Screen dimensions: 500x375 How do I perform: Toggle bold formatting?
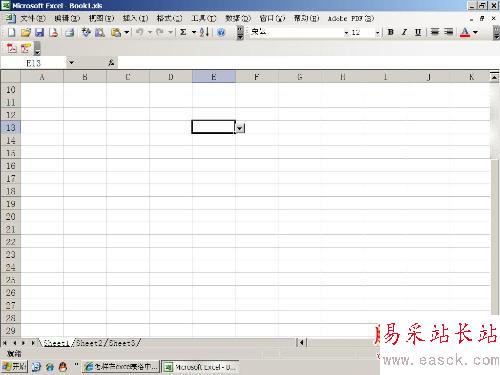[x=391, y=32]
